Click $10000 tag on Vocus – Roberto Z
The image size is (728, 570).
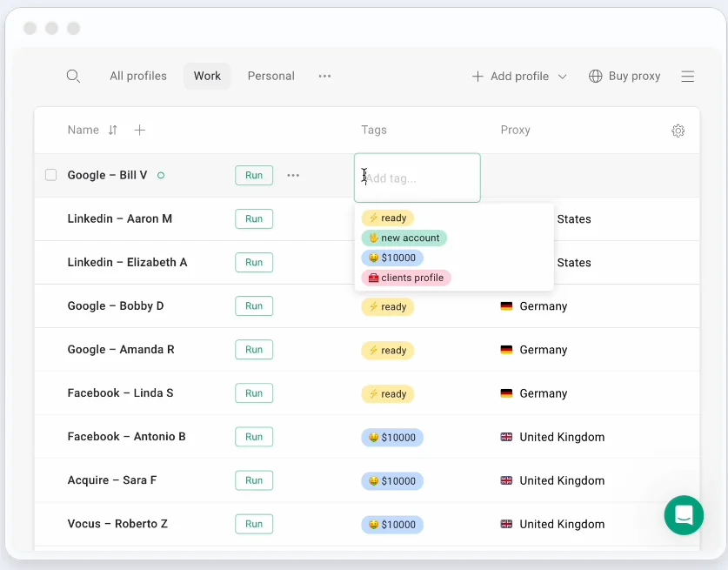pos(392,525)
